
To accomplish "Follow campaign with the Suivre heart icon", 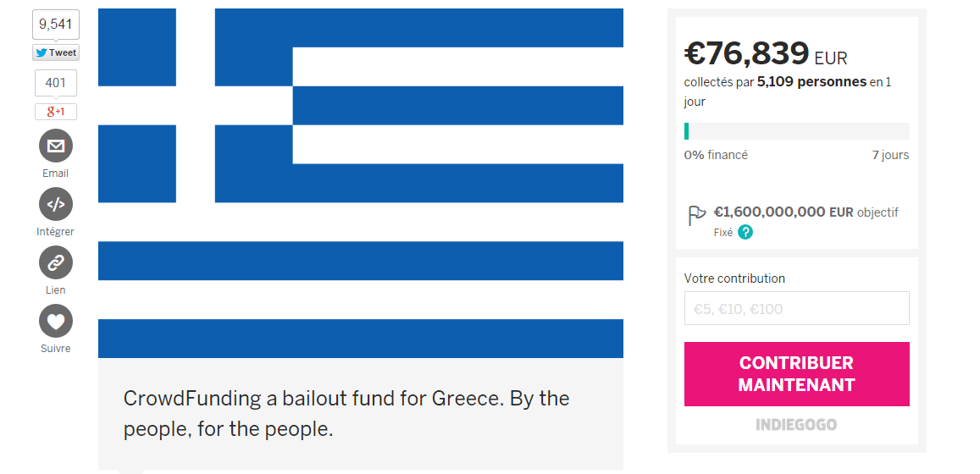I will pyautogui.click(x=56, y=321).
